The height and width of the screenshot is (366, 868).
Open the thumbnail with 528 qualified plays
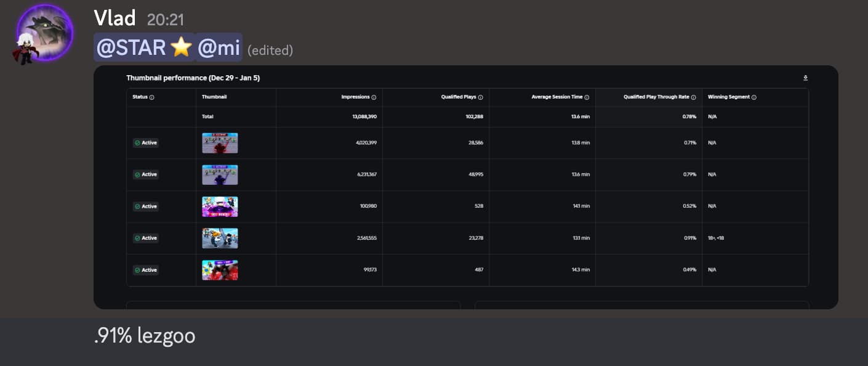[x=220, y=206]
